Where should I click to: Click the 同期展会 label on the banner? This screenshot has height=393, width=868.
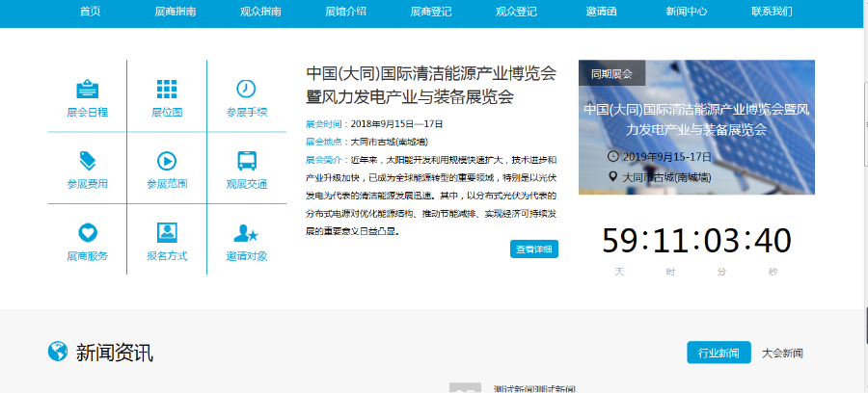tap(611, 73)
